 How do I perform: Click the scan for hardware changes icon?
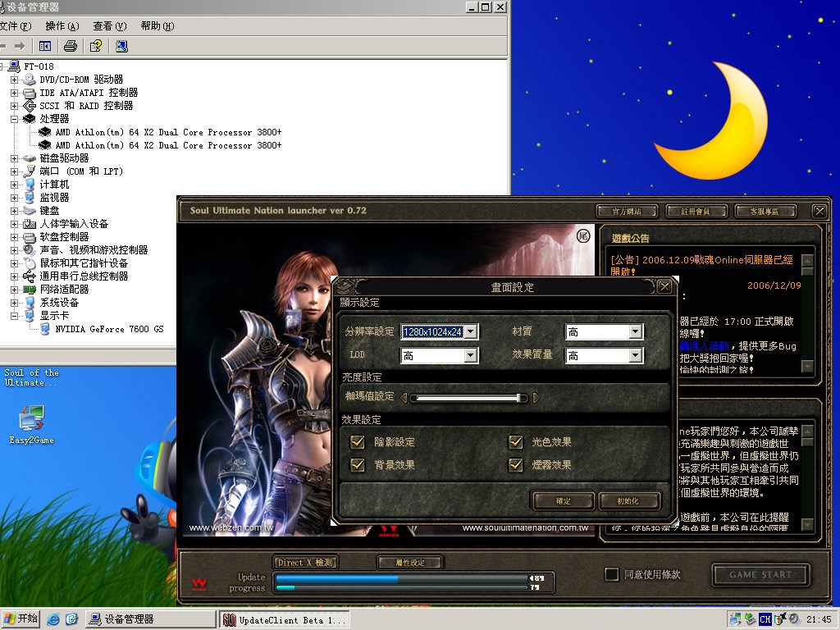[x=121, y=47]
